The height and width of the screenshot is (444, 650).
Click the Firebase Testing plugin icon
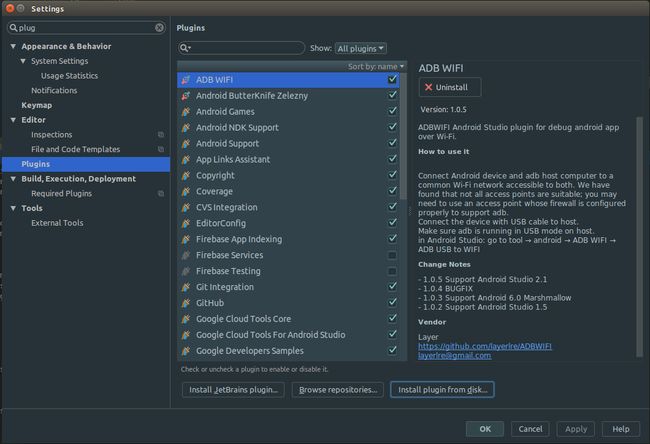click(x=186, y=271)
